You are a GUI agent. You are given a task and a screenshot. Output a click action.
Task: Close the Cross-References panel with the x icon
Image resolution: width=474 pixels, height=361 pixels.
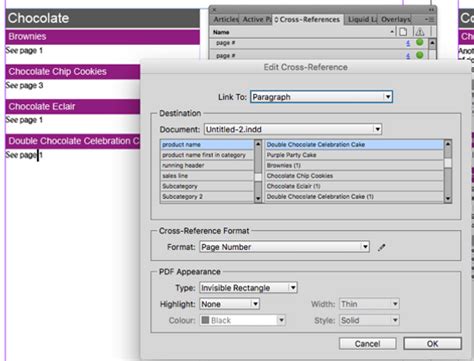214,10
